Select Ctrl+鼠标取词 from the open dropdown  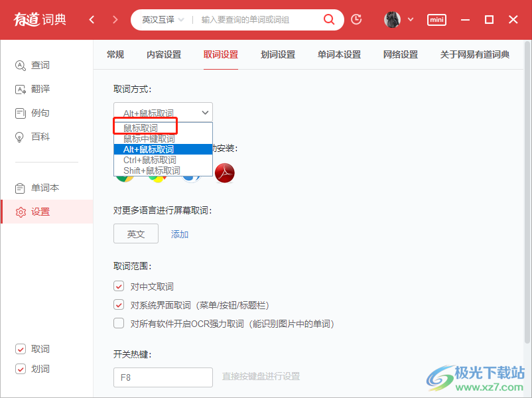coord(149,160)
